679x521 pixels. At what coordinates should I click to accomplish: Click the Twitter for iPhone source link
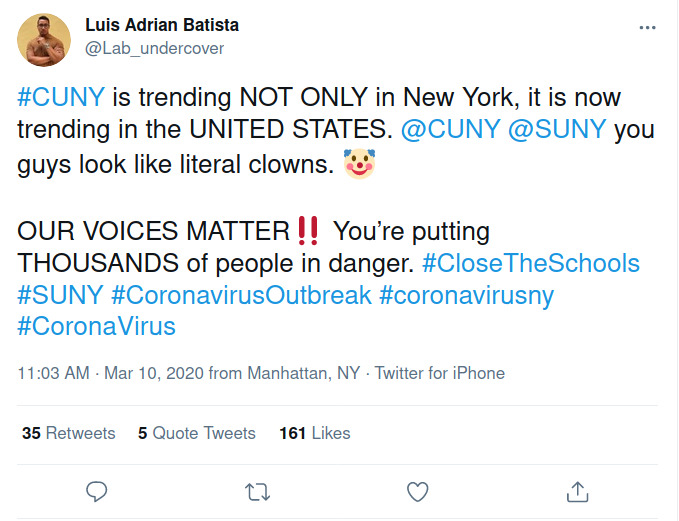440,373
